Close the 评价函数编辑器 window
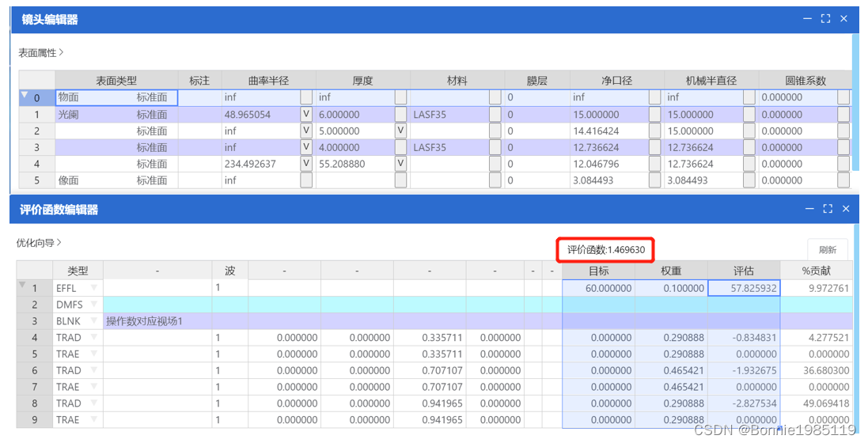868x443 pixels. (x=846, y=209)
